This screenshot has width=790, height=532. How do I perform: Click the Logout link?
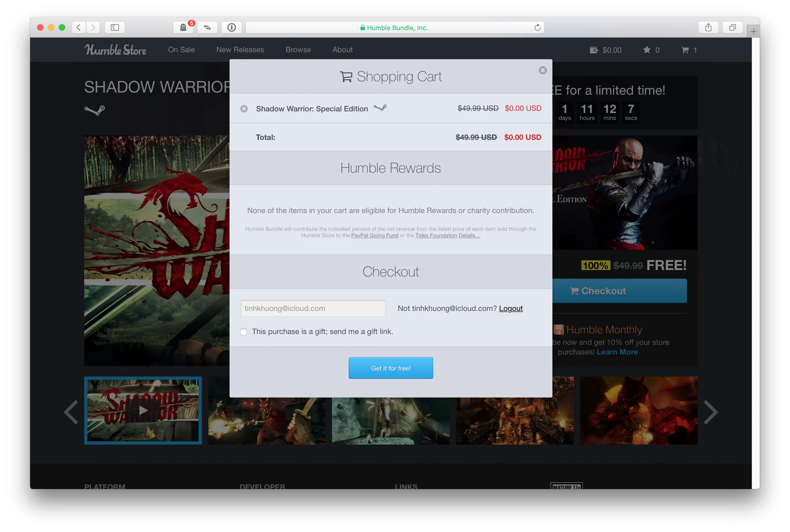(x=511, y=308)
